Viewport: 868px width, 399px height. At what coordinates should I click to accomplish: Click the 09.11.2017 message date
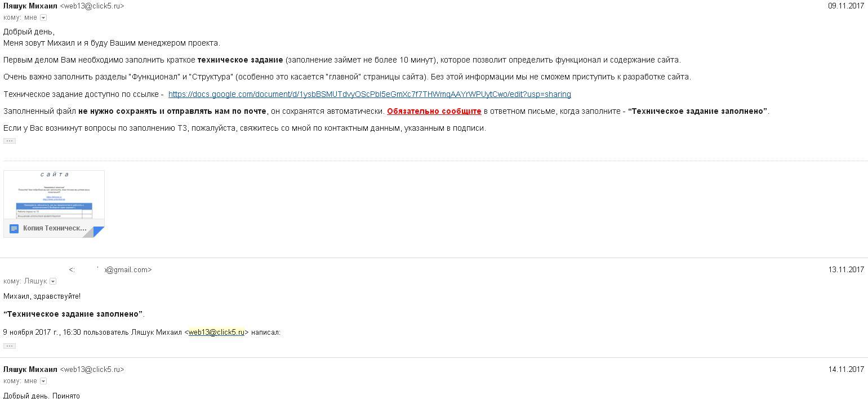[845, 6]
